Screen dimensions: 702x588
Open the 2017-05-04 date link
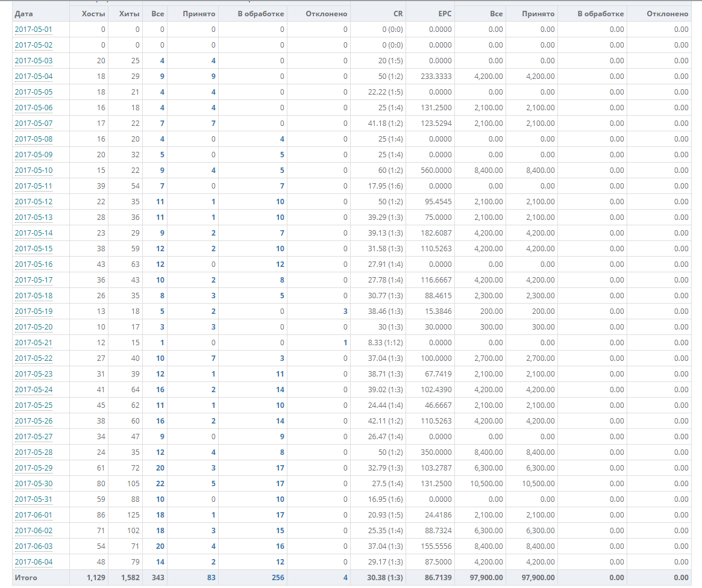tap(34, 77)
